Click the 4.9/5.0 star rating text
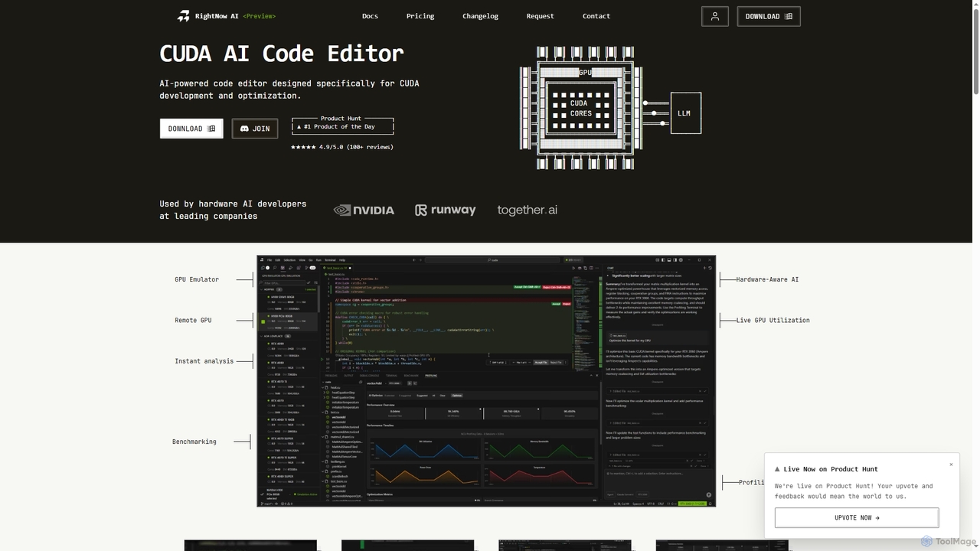 [x=342, y=147]
